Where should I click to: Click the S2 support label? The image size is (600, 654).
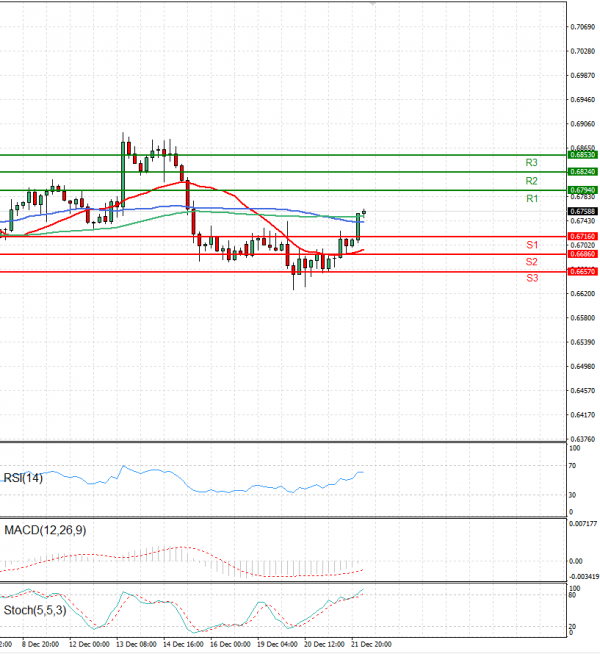[x=531, y=262]
